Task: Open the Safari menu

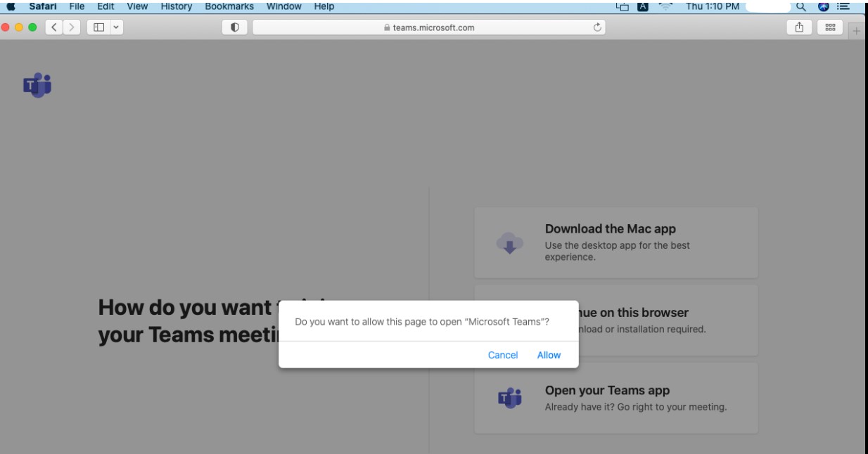Action: point(42,6)
